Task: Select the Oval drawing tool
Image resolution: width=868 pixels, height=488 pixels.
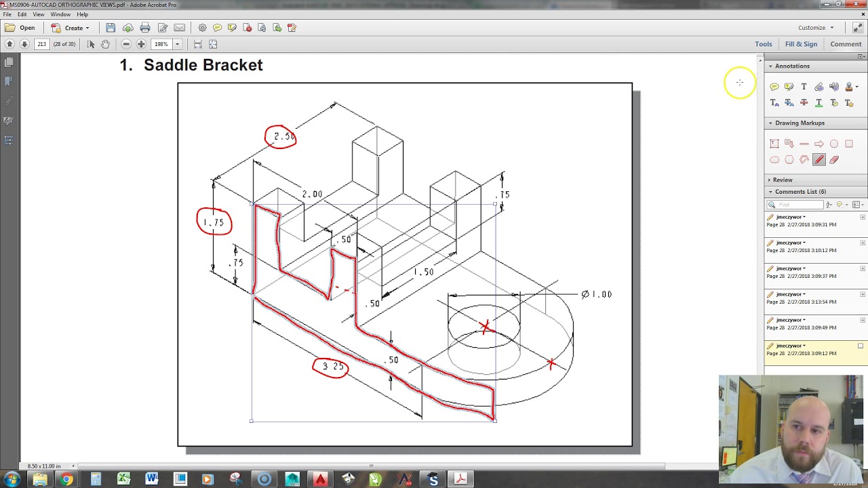Action: click(x=833, y=144)
